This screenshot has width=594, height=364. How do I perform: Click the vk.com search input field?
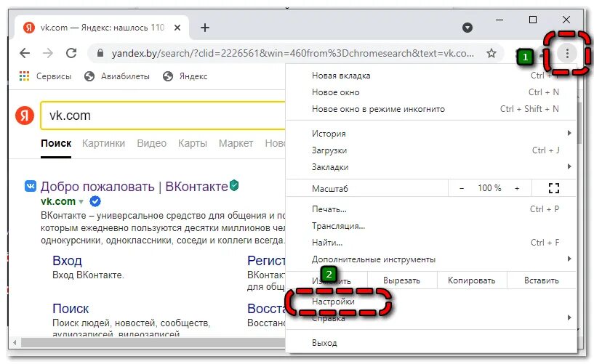pos(164,116)
